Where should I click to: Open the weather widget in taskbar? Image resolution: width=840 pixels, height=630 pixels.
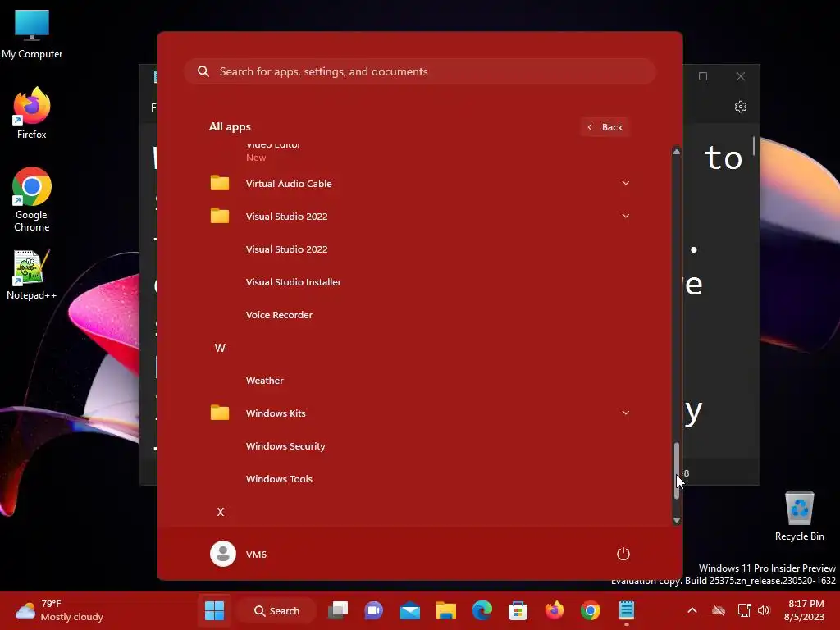[59, 610]
